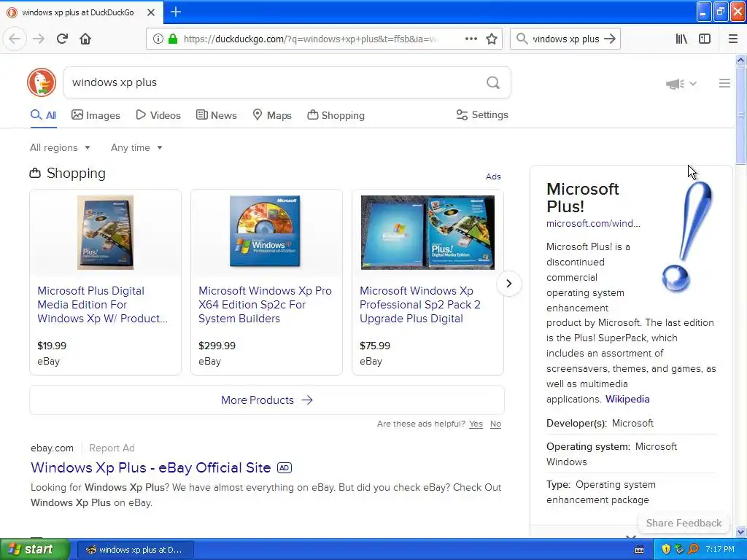The height and width of the screenshot is (560, 747).
Task: Open page actions three-dot menu
Action: coord(471,39)
